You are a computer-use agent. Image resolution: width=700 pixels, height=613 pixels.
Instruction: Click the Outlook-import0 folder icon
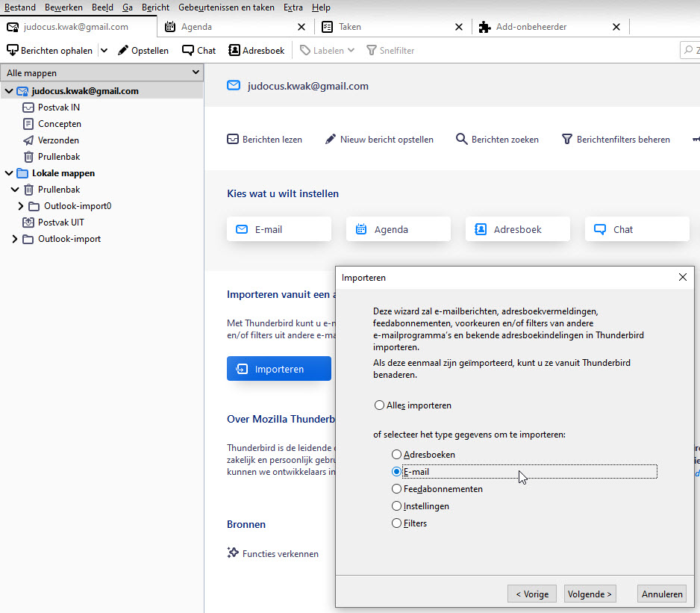(34, 206)
